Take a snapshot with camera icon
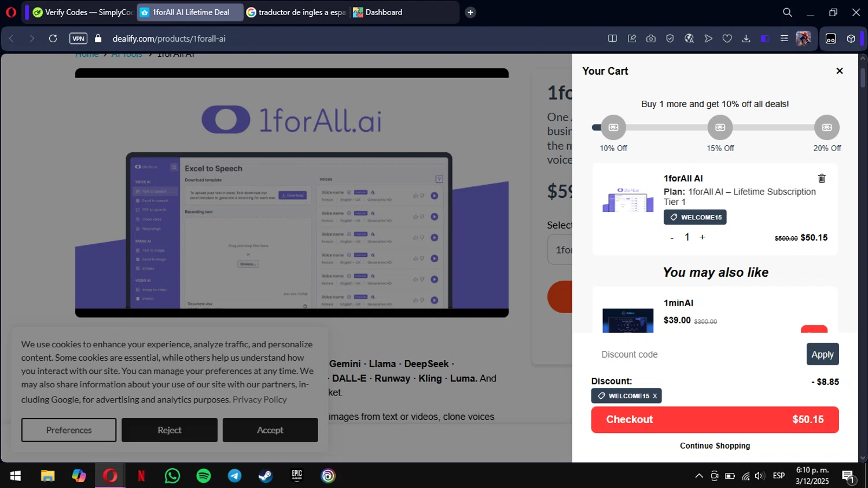This screenshot has width=868, height=488. click(x=651, y=38)
